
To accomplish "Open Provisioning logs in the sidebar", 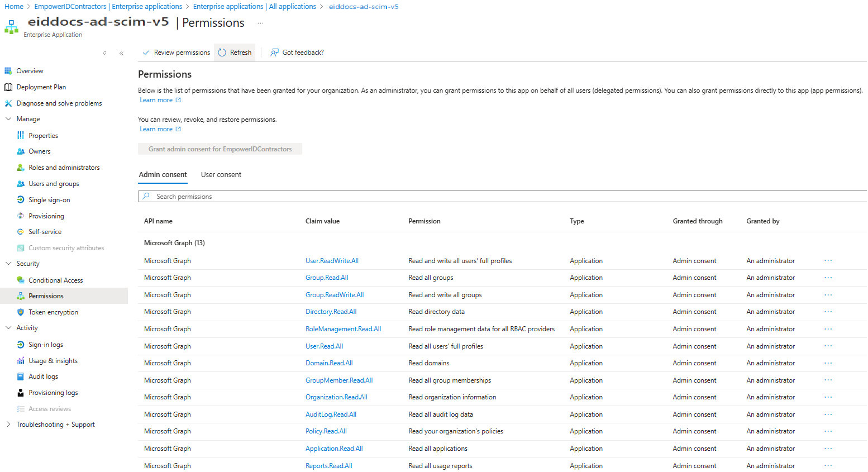I will (53, 393).
